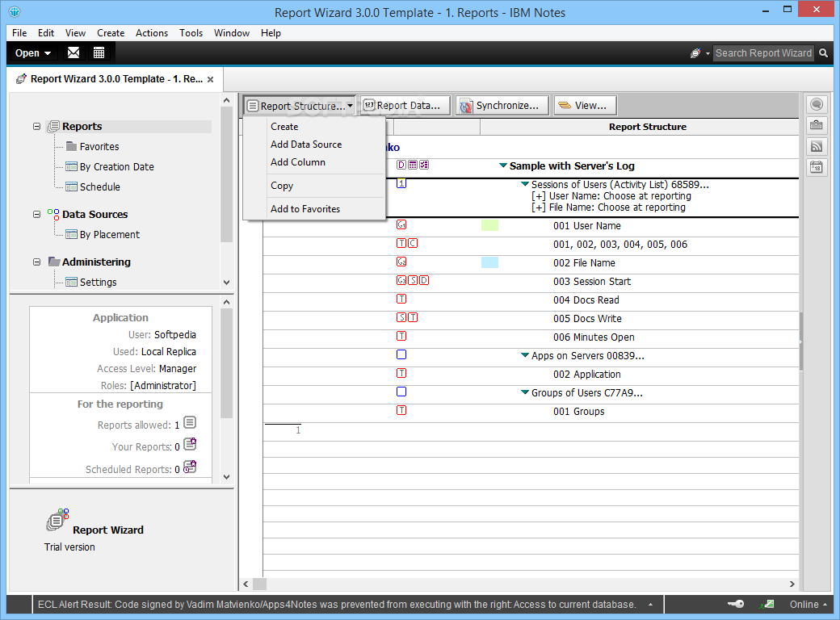The image size is (840, 620).
Task: Click the security key icon in status bar
Action: [x=736, y=604]
